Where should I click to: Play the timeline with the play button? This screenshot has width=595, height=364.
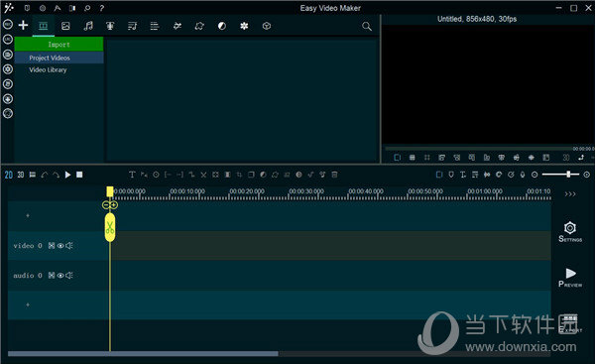(x=67, y=175)
